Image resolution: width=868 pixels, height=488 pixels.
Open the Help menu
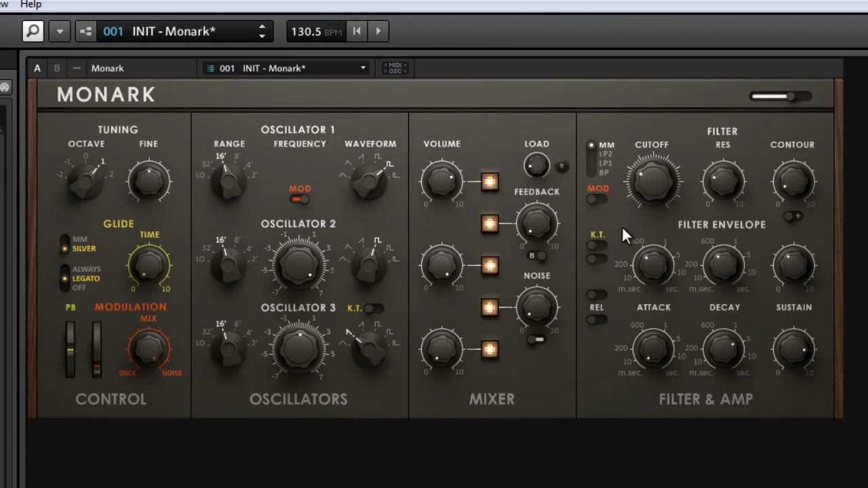pyautogui.click(x=31, y=4)
